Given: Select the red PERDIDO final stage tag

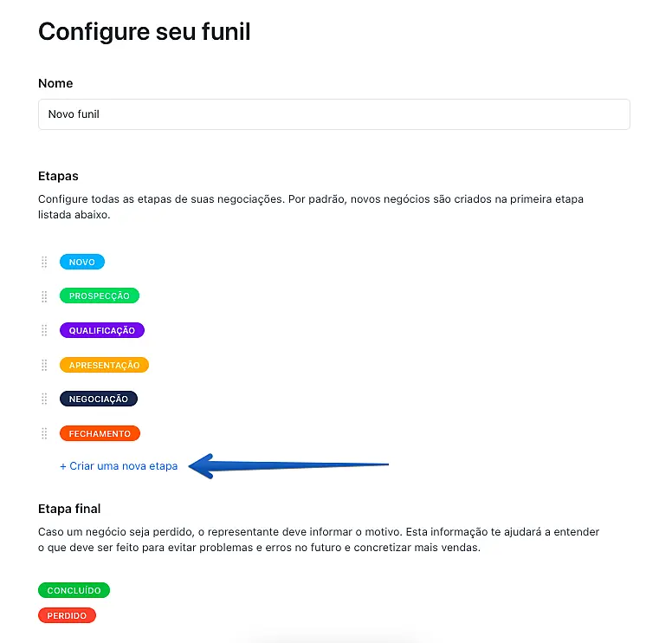Looking at the screenshot, I should point(67,615).
